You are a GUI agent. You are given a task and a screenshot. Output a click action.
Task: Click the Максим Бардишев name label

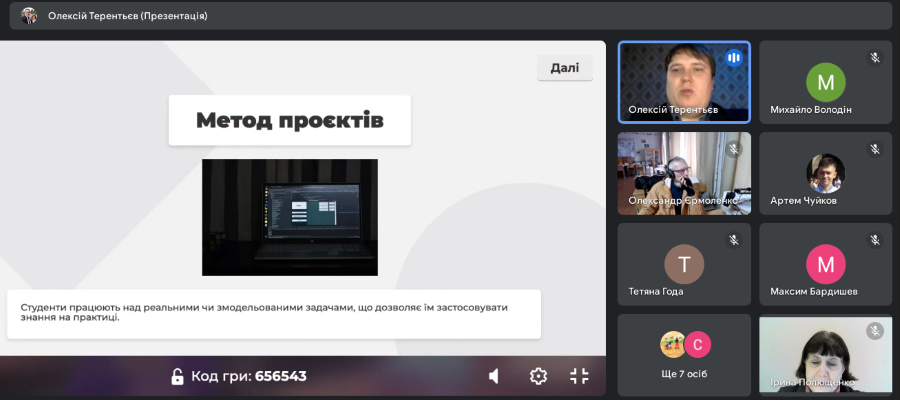[x=814, y=292]
